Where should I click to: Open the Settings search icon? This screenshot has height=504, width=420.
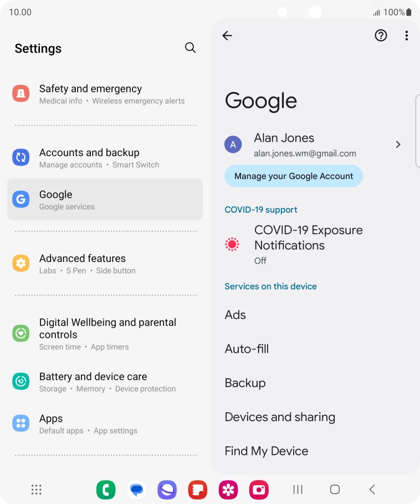tap(190, 48)
